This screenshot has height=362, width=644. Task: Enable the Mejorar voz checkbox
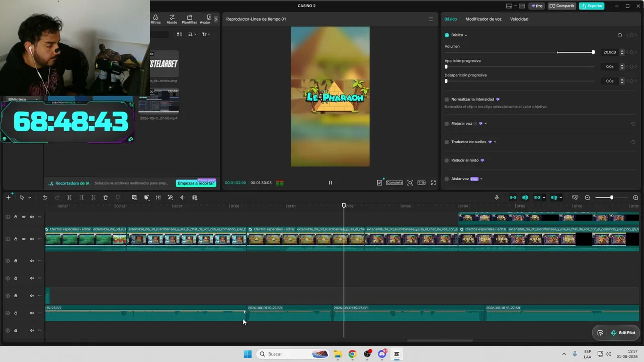pyautogui.click(x=447, y=124)
